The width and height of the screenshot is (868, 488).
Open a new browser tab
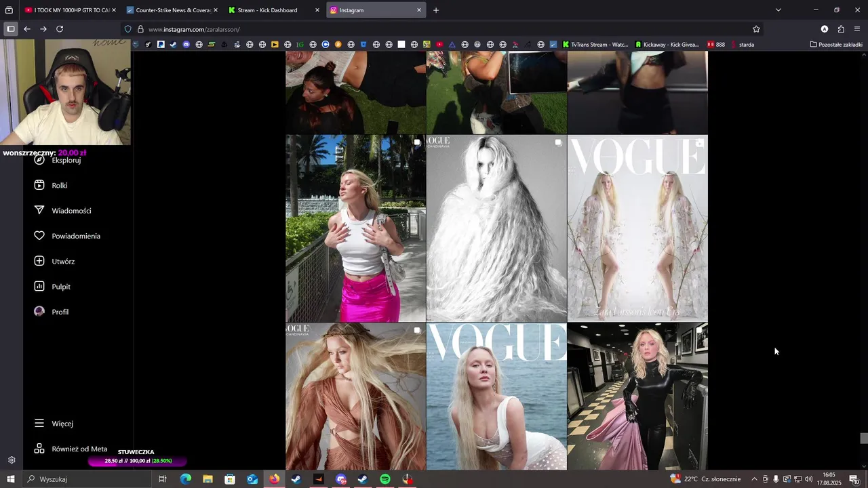point(436,10)
